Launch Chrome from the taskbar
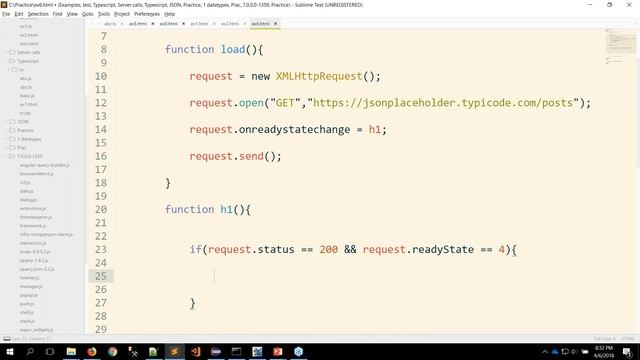This screenshot has height=360, width=640. pyautogui.click(x=112, y=351)
